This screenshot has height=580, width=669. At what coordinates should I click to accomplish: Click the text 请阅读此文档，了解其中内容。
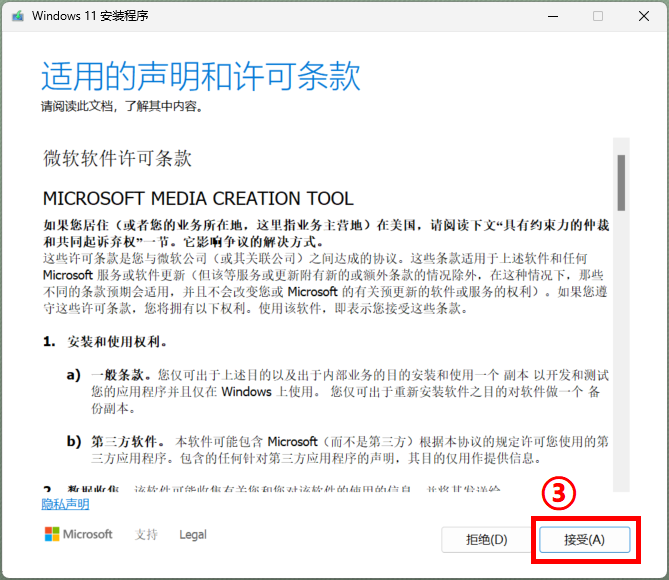(x=122, y=106)
